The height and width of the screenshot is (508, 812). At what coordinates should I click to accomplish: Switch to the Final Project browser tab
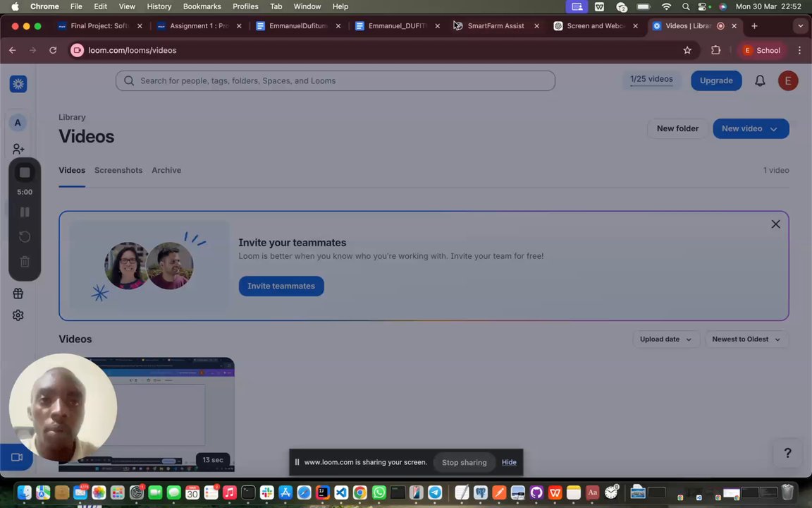100,26
